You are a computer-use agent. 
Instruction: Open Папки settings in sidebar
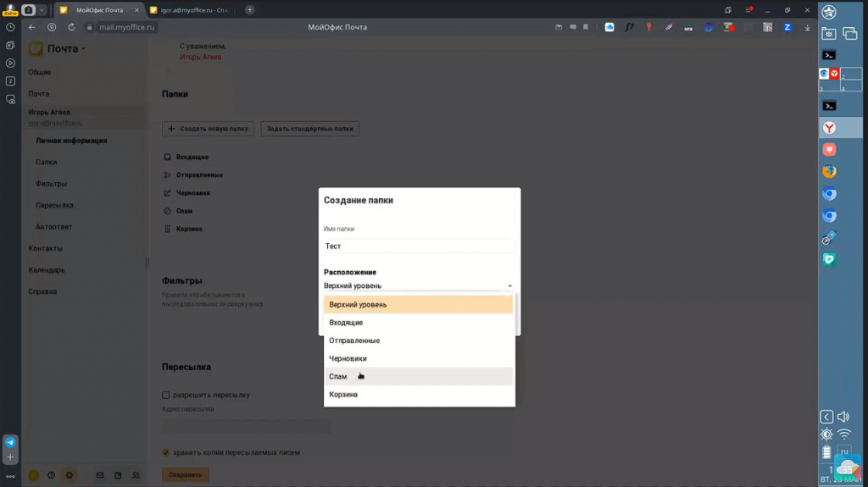point(46,162)
